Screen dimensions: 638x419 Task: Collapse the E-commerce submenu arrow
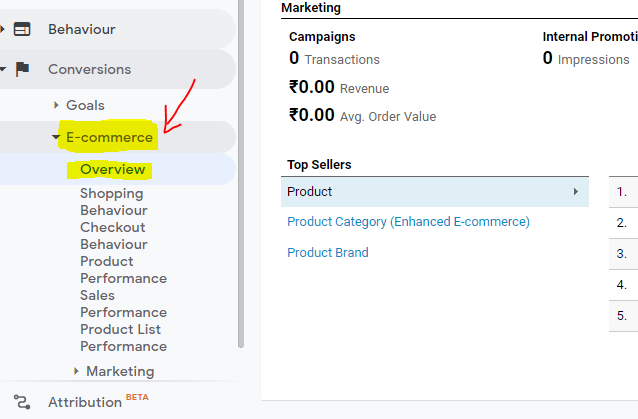click(x=56, y=137)
